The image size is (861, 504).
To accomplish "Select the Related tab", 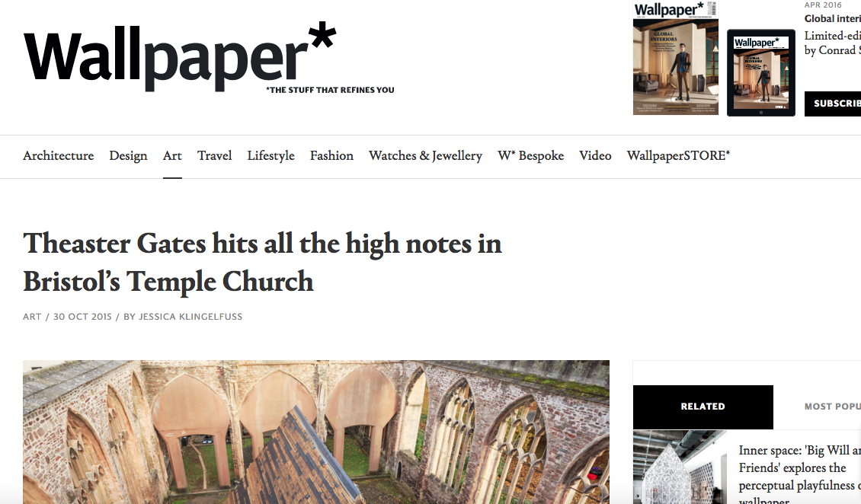I will (x=703, y=407).
